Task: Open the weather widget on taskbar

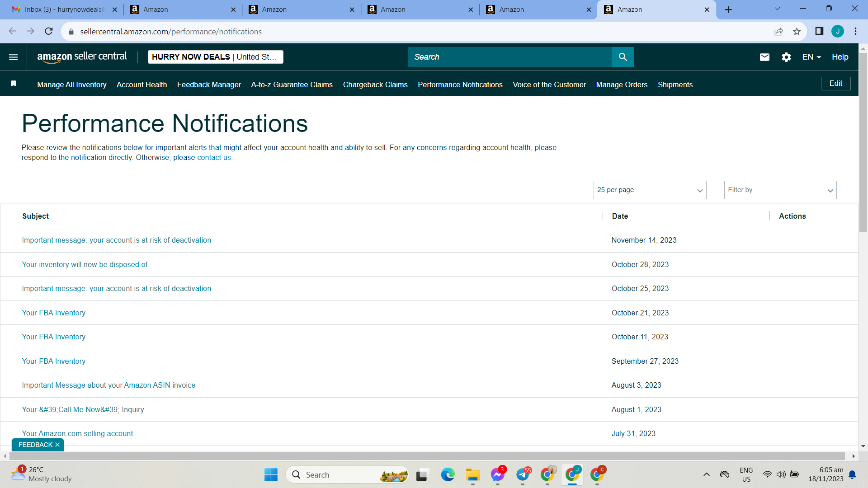Action: (42, 474)
